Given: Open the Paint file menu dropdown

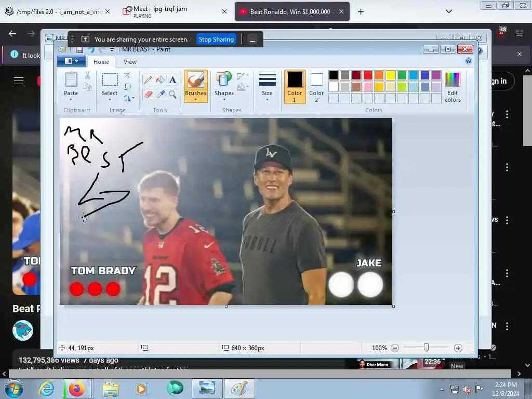Looking at the screenshot, I should pyautogui.click(x=72, y=61).
